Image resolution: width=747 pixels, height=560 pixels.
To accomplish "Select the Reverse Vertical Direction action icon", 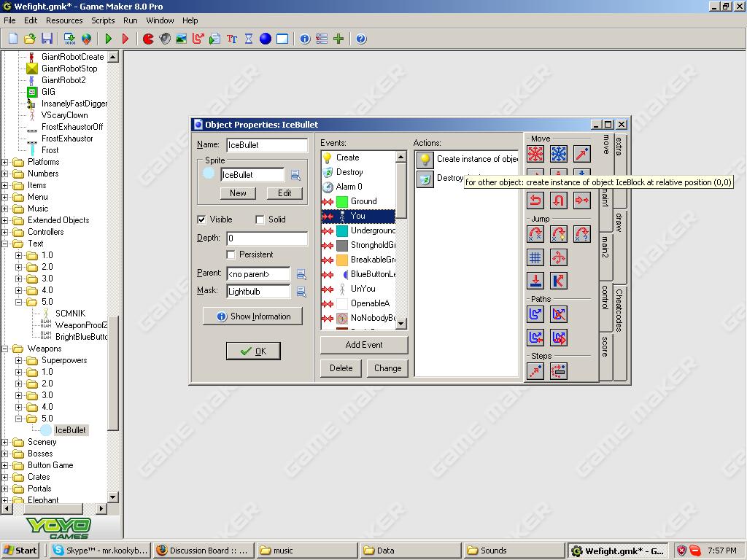I will coord(559,200).
